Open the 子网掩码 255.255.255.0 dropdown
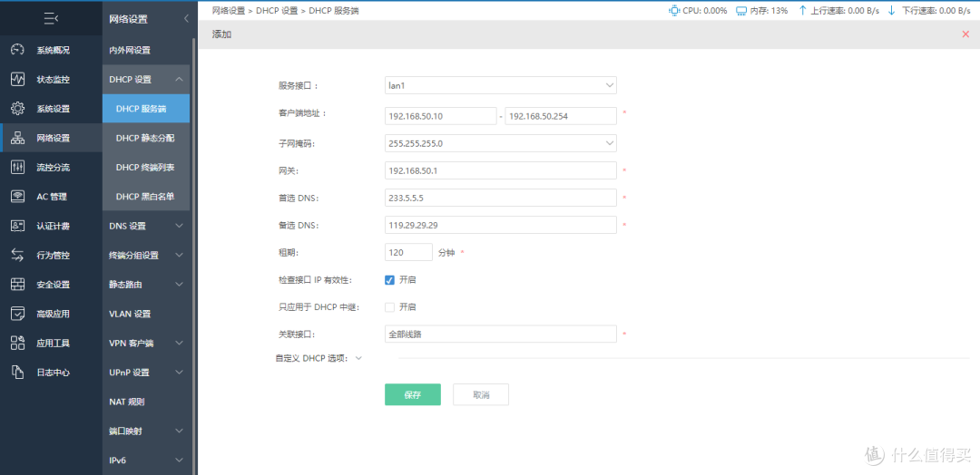 [501, 143]
